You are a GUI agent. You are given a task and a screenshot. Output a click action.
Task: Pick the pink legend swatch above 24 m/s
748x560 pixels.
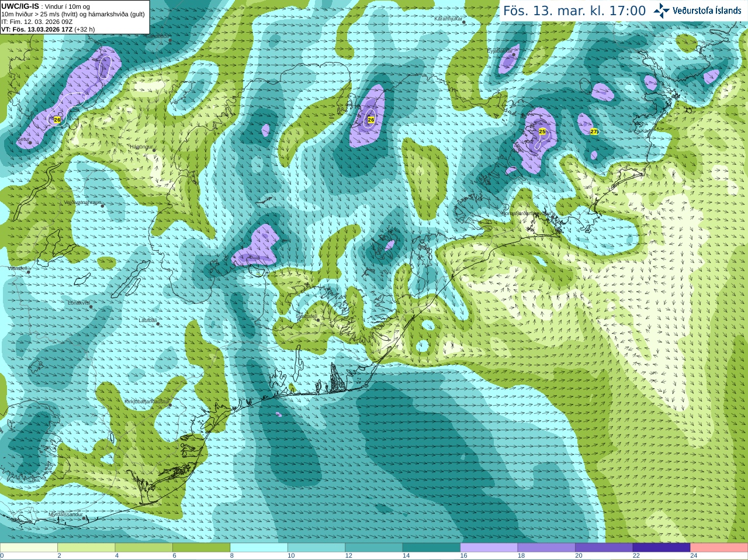[719, 548]
